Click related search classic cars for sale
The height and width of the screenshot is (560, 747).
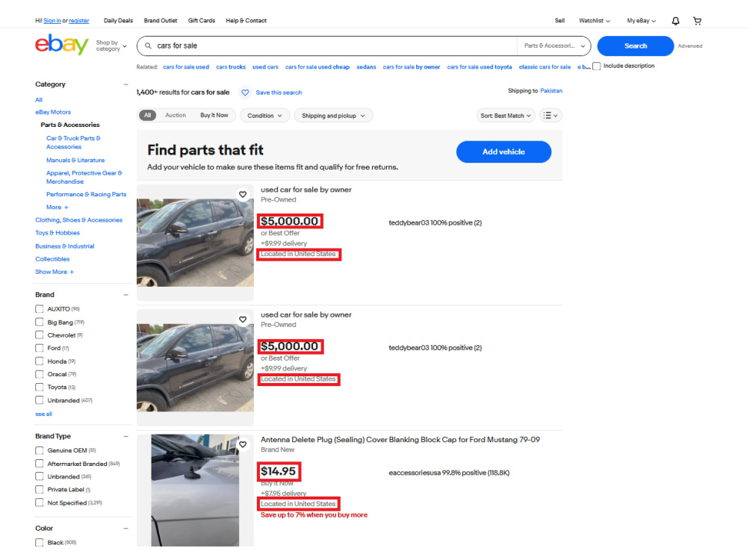pos(545,66)
